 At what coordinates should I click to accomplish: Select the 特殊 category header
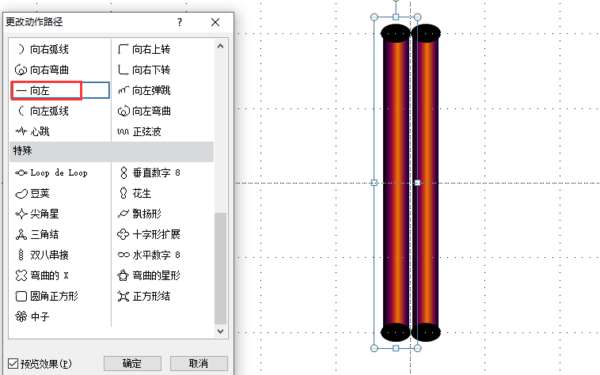tap(111, 151)
